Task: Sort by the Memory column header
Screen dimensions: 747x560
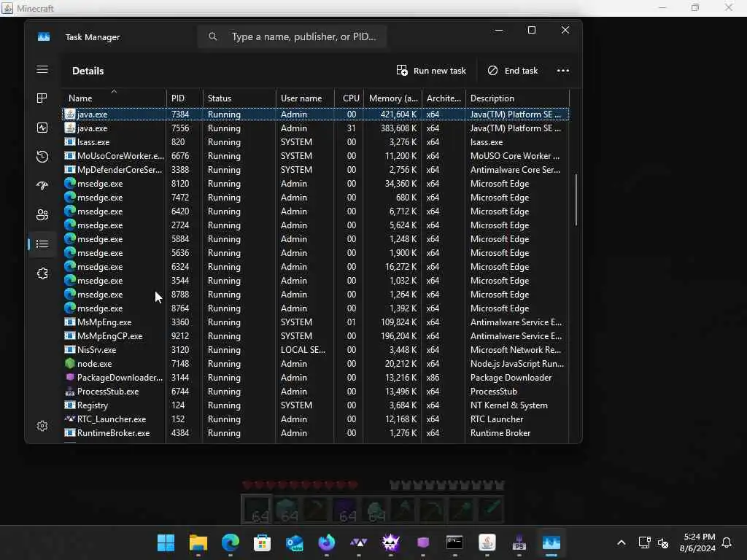Action: coord(392,98)
